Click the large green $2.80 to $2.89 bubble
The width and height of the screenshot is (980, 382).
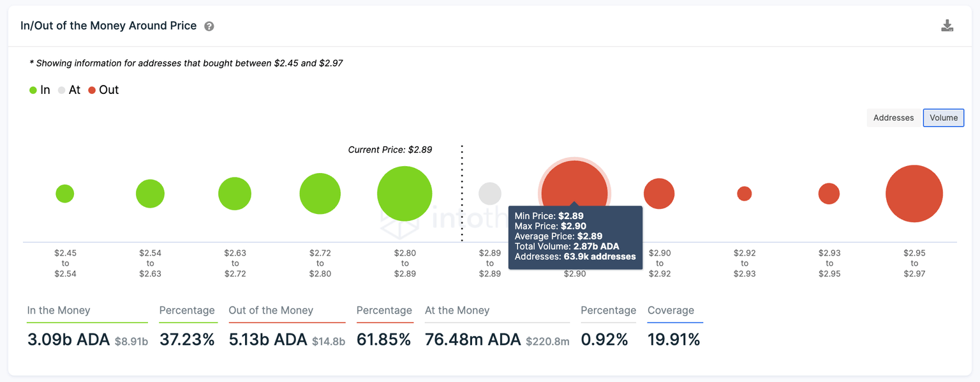405,194
